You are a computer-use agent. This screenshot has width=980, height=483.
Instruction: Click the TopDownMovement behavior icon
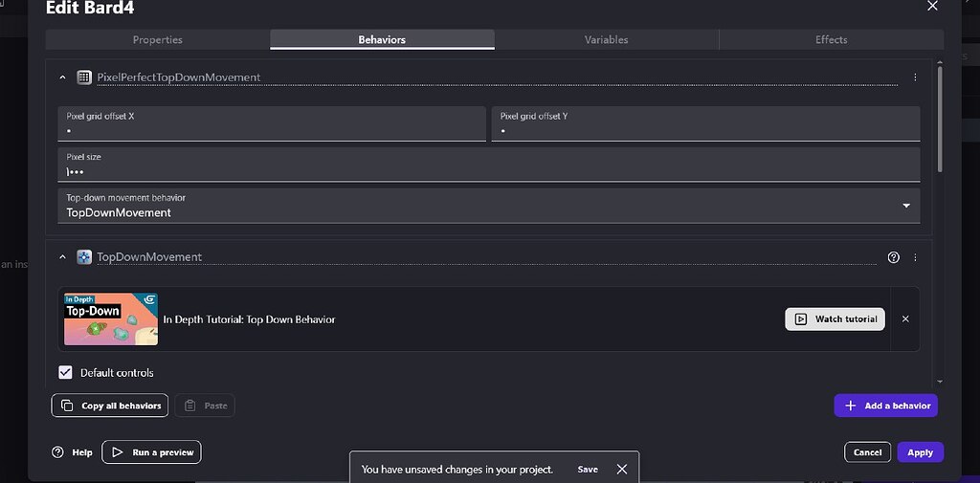click(x=84, y=257)
